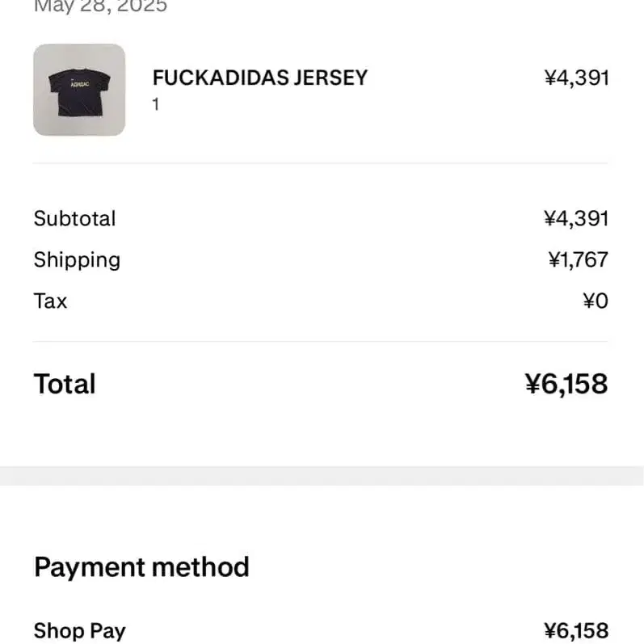Select the ¥6,158 amount beside Shop Pay
The width and height of the screenshot is (644, 644).
[x=576, y=630]
